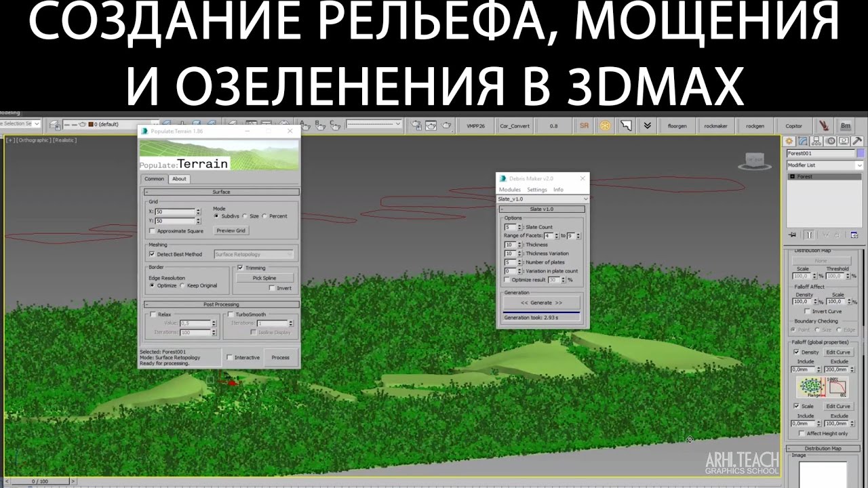Screen dimensions: 868x488
Task: Open Info menu in Debris Maker
Action: coord(558,190)
